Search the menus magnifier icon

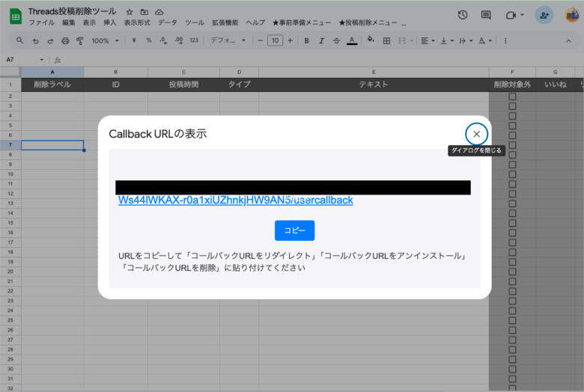click(19, 40)
